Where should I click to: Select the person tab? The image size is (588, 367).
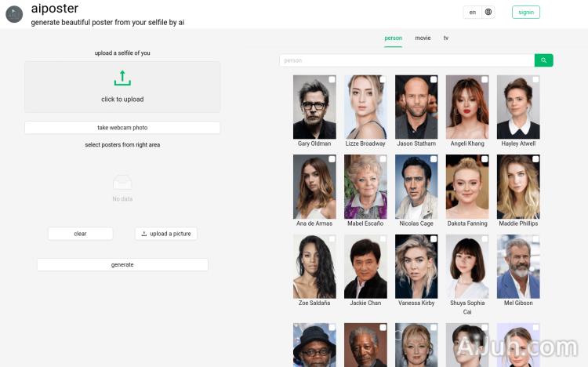(393, 38)
